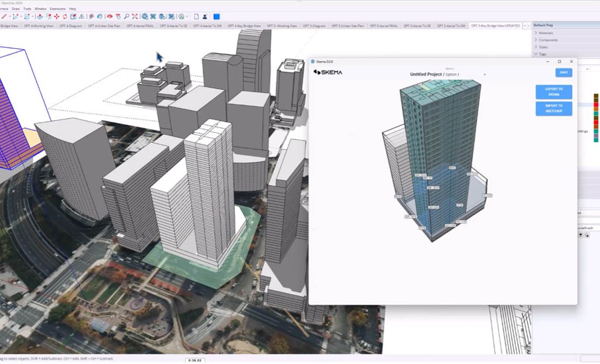Screen dimensions: 600x364
Task: Click the Skema logo in the plugin window
Action: (x=328, y=72)
